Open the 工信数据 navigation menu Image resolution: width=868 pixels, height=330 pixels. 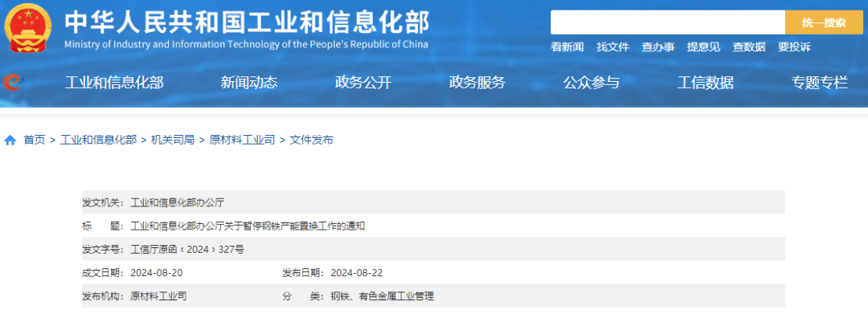pyautogui.click(x=706, y=83)
